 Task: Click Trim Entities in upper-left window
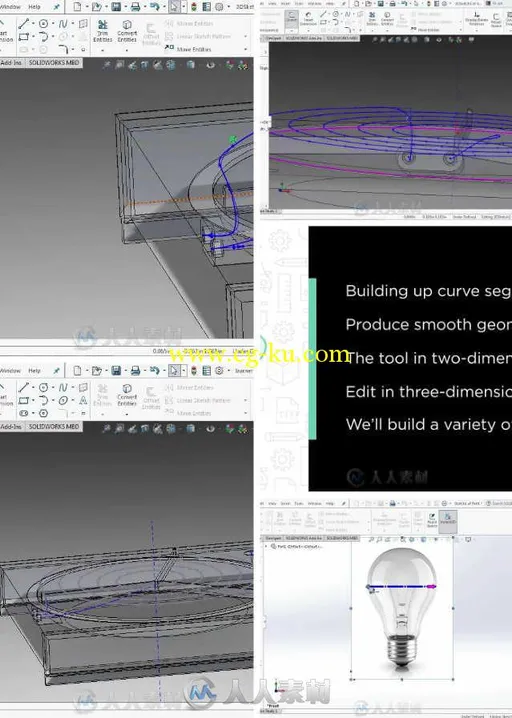(103, 31)
